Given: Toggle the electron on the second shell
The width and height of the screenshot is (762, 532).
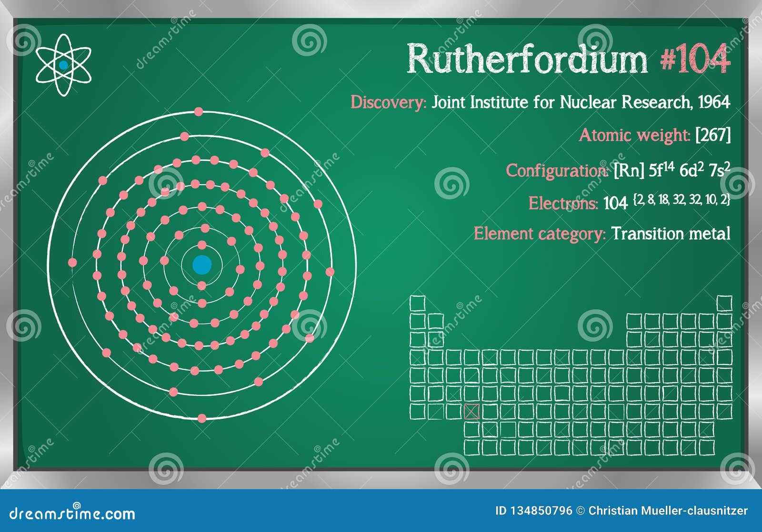Looking at the screenshot, I should point(204,228).
